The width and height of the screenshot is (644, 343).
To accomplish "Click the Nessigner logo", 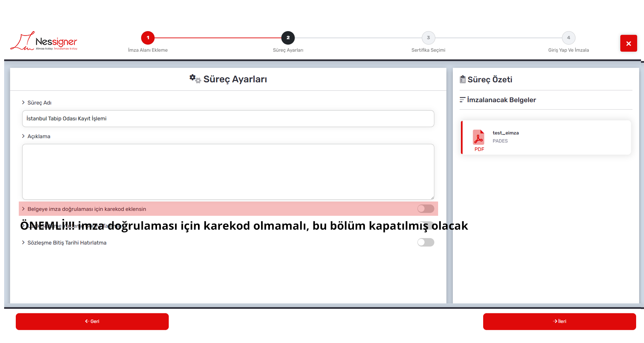I will click(44, 42).
